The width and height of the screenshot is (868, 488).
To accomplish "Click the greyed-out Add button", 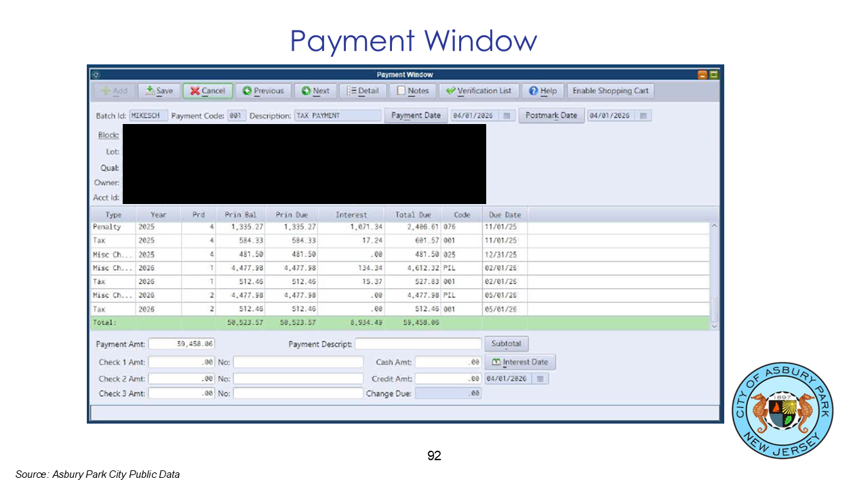I will (x=114, y=91).
